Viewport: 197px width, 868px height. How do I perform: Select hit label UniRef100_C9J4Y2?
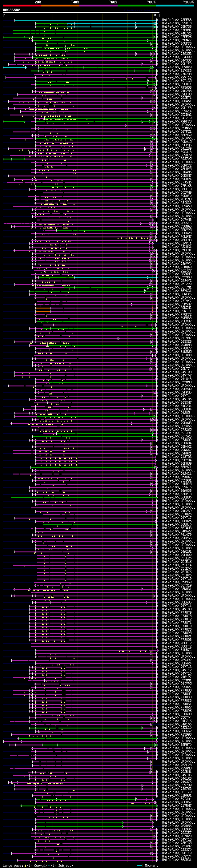[x=177, y=280]
